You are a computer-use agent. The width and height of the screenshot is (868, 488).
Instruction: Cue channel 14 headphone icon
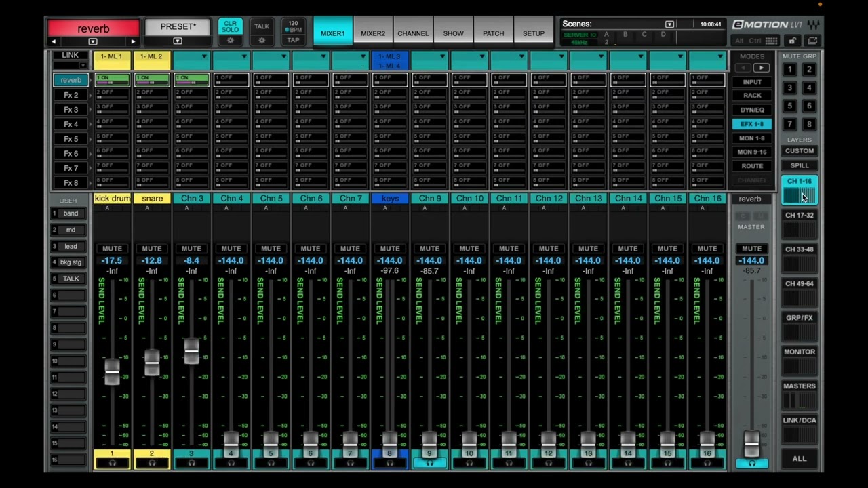click(628, 464)
